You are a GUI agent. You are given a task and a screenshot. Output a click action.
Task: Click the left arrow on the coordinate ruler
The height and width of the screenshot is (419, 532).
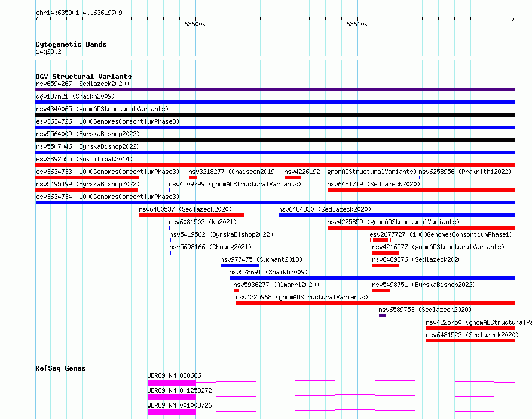[37, 19]
